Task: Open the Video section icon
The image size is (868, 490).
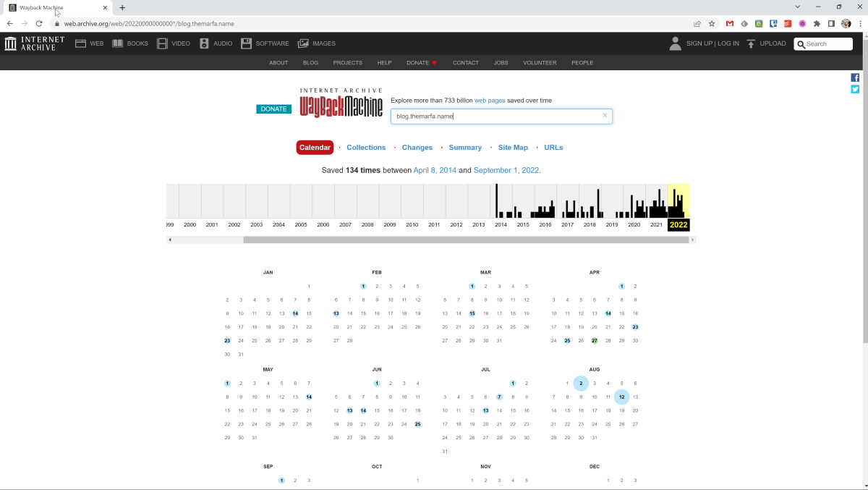Action: coord(162,43)
